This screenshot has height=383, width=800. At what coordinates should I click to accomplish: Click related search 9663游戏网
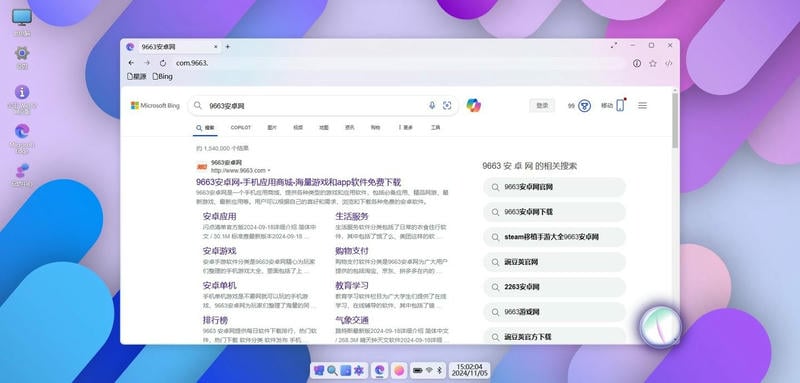(x=554, y=312)
